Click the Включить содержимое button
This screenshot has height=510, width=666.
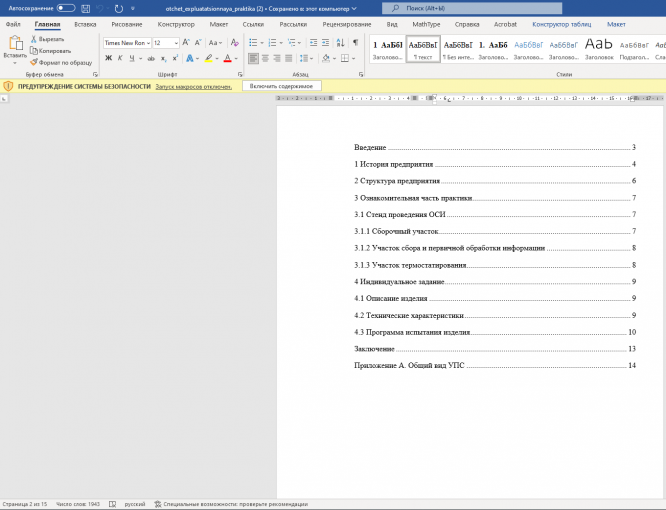click(281, 86)
